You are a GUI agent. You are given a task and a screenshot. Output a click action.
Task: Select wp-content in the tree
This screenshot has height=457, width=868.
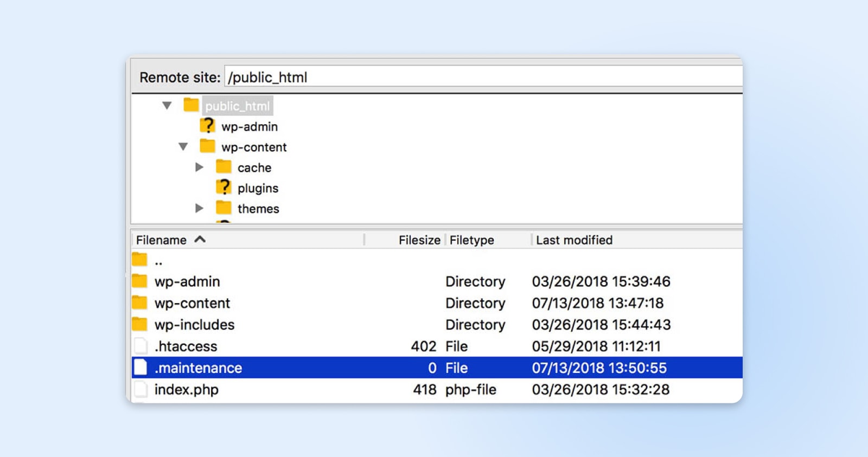click(253, 147)
